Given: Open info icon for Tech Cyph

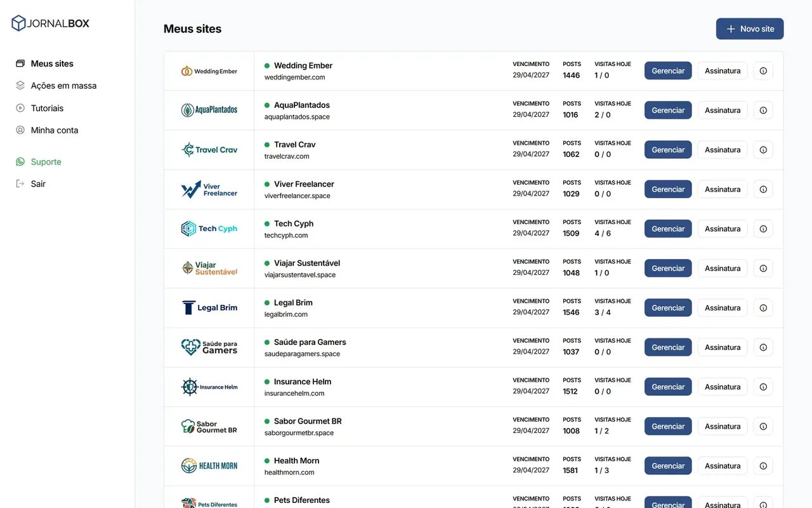Looking at the screenshot, I should [763, 229].
